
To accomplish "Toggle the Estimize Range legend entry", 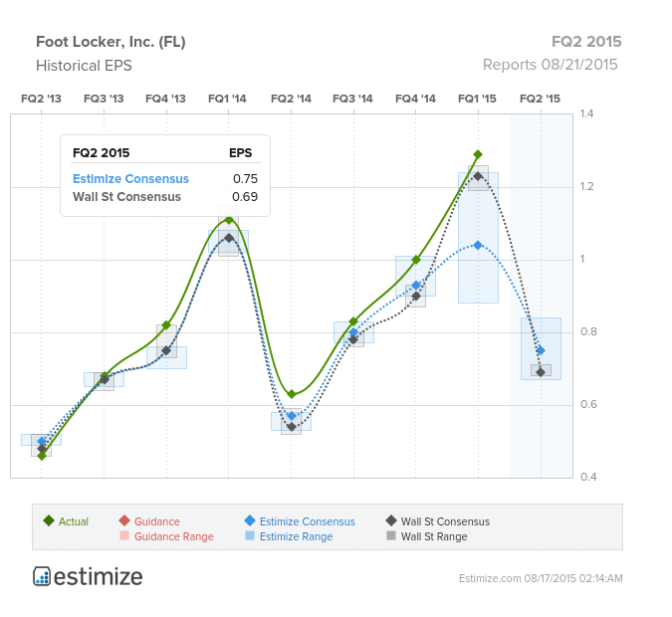I will coord(290,536).
